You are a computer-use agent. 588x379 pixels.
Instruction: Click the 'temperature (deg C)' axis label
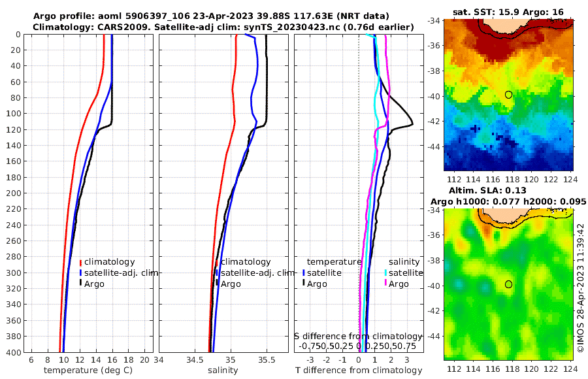(88, 371)
